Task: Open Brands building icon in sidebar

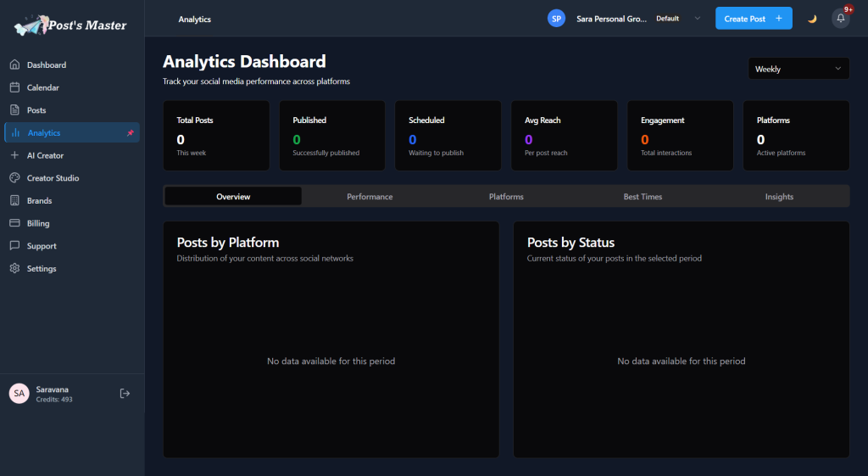Action: coord(14,201)
